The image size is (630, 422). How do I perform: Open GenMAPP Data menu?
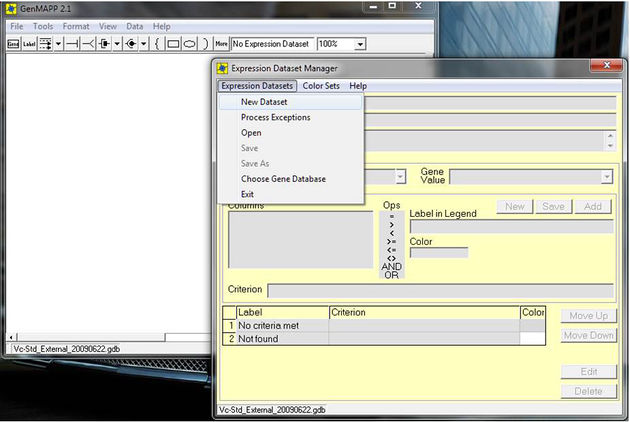[135, 27]
